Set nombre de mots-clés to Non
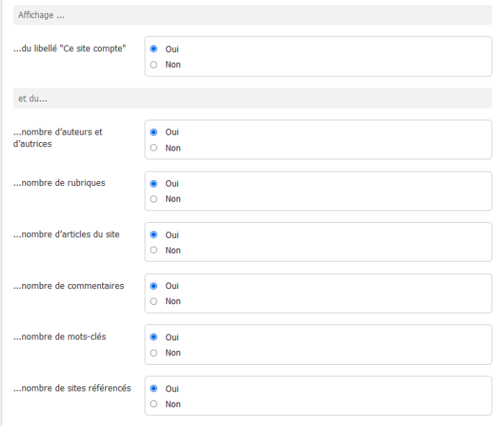504x426 pixels. pos(154,352)
